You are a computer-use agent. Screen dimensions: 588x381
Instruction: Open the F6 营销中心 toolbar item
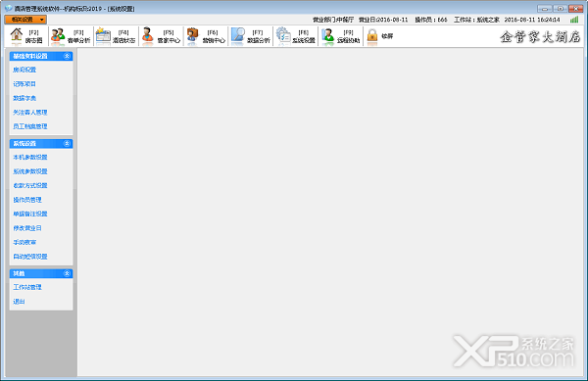(206, 36)
